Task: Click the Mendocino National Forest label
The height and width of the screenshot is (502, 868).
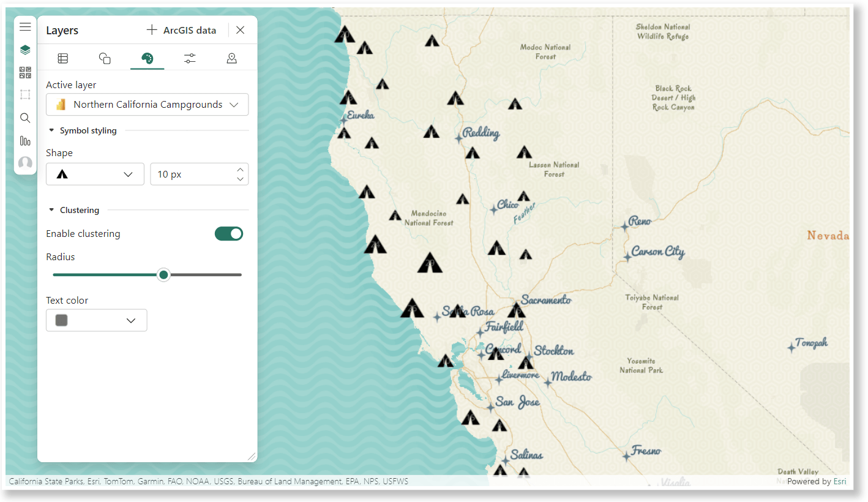Action: click(429, 219)
